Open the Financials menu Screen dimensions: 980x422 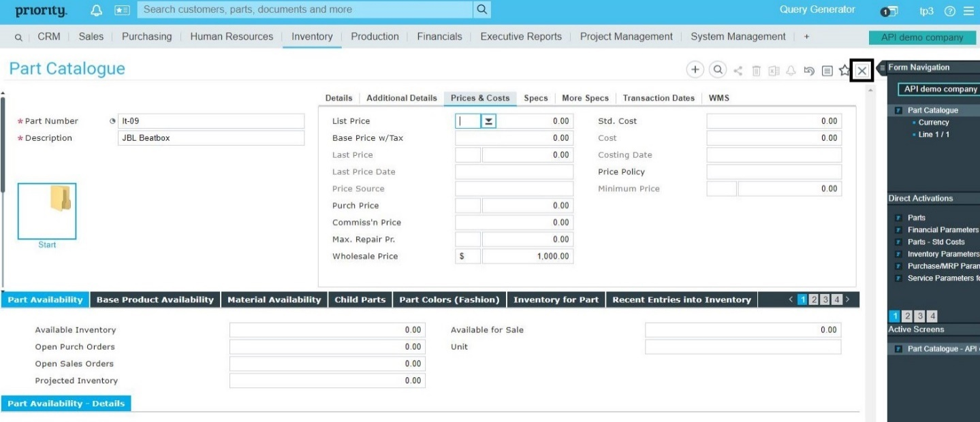(439, 37)
